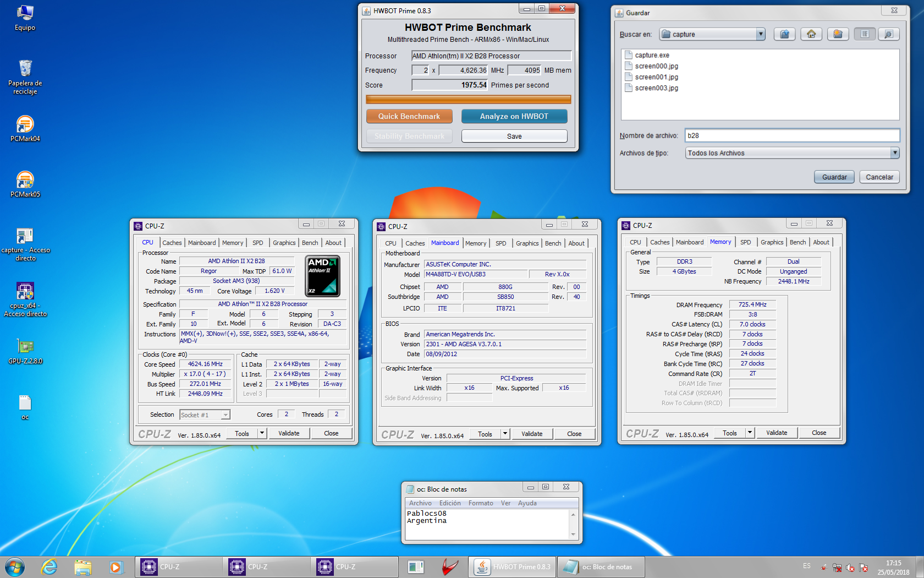
Task: Open the Formato menu in Bloc de notas
Action: pos(481,503)
